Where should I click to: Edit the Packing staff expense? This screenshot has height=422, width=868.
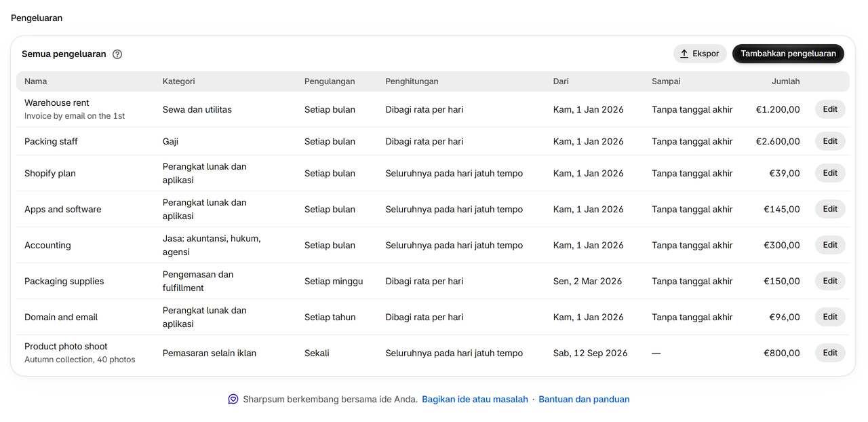[x=830, y=141]
